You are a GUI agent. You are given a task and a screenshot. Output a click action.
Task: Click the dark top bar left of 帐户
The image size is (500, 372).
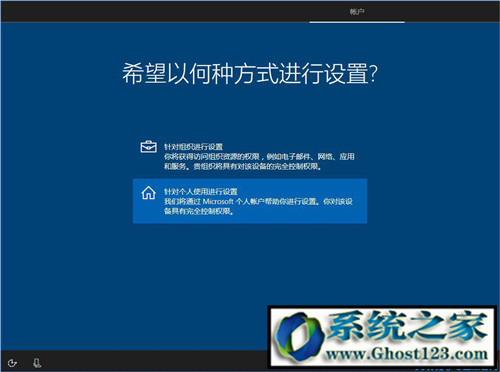point(155,11)
